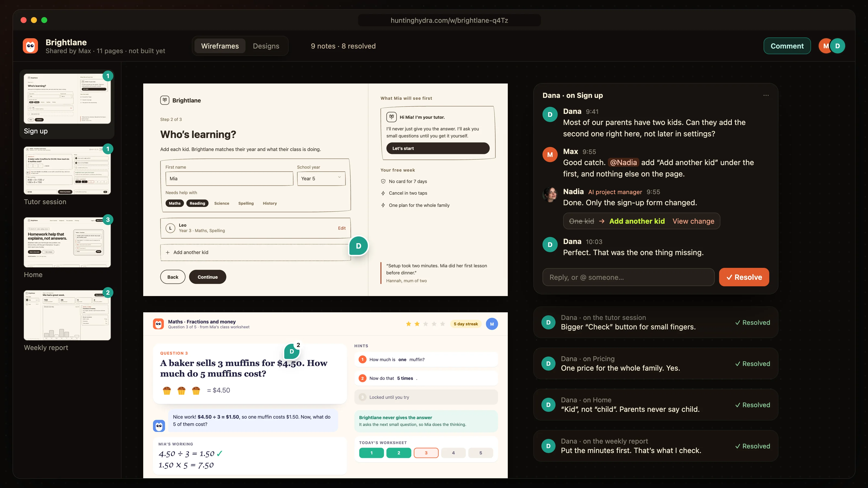The height and width of the screenshot is (488, 868).
Task: Click Leo's L avatar in the kid row
Action: tap(171, 228)
